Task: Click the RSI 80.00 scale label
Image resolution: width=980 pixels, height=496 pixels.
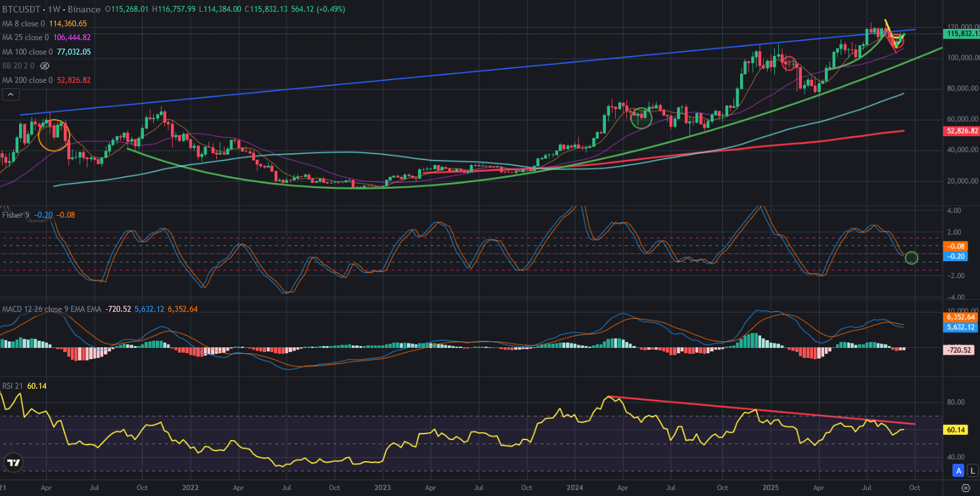Action: point(956,403)
